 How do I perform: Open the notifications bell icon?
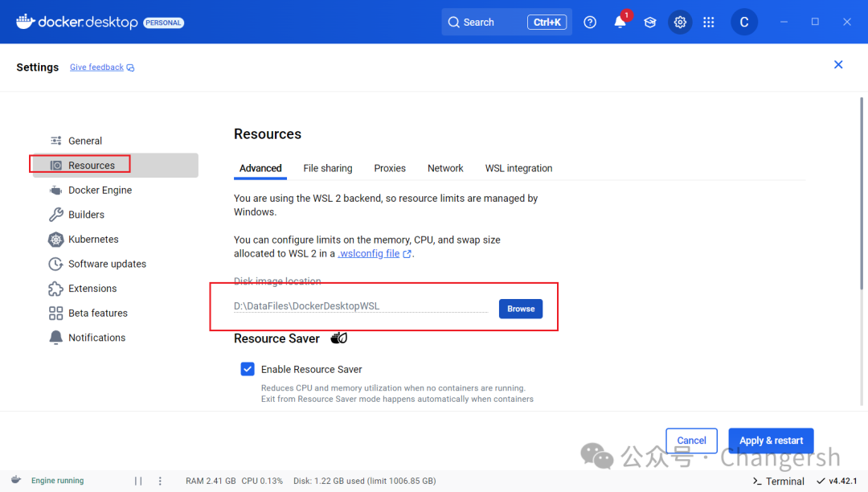click(620, 23)
